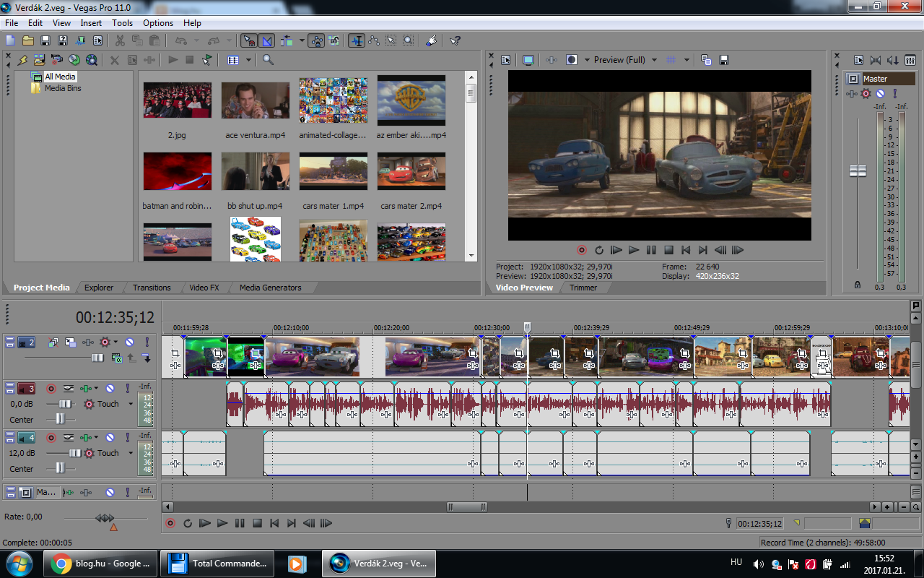Open track 4 Touch automation mode dropdown
Viewport: 924px width, 578px height.
(x=131, y=453)
